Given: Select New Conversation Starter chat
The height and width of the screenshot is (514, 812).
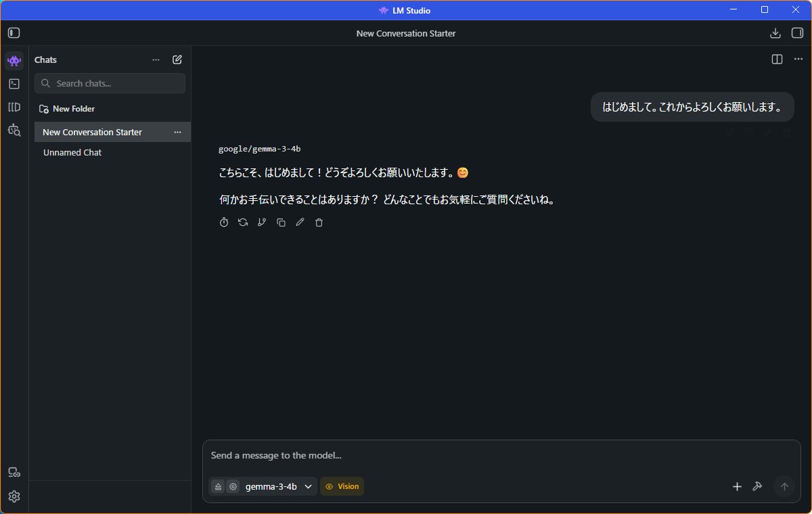Looking at the screenshot, I should pyautogui.click(x=112, y=132).
